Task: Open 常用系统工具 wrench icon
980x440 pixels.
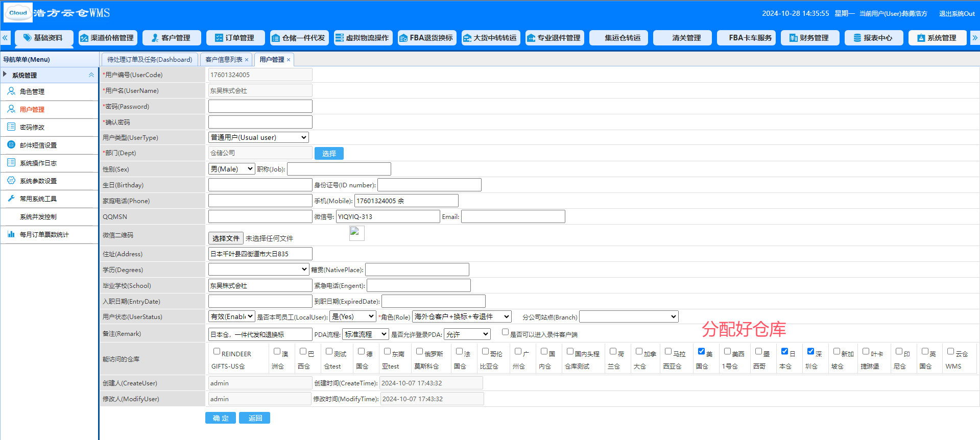Action: 11,199
